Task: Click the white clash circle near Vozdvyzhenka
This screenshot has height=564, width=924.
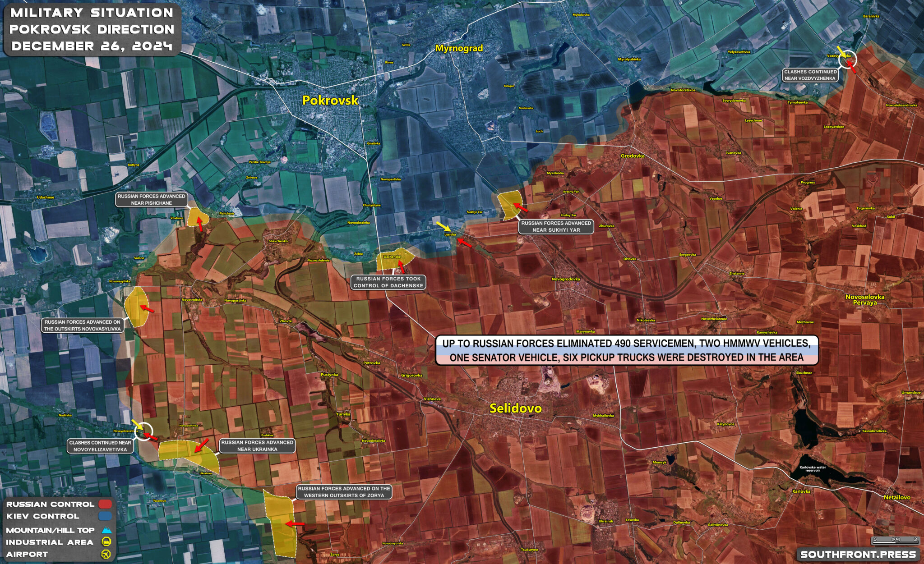Action: pyautogui.click(x=847, y=59)
